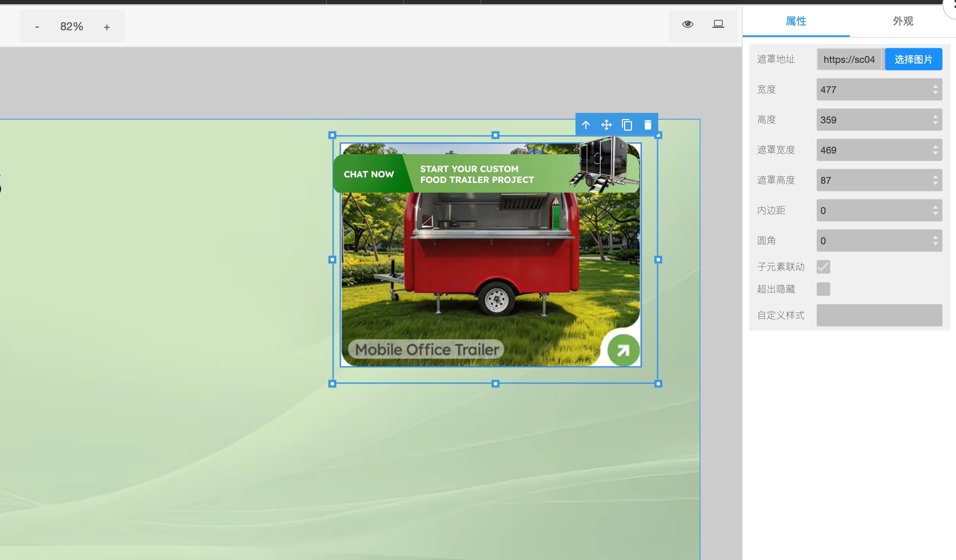Decrease 遮罩宽度 with stepper down arrow

tap(935, 154)
